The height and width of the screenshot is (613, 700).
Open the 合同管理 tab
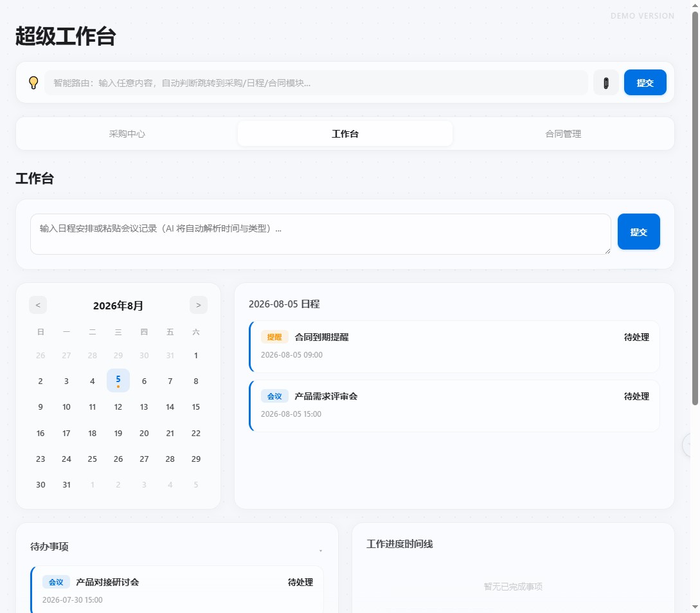[x=563, y=134]
